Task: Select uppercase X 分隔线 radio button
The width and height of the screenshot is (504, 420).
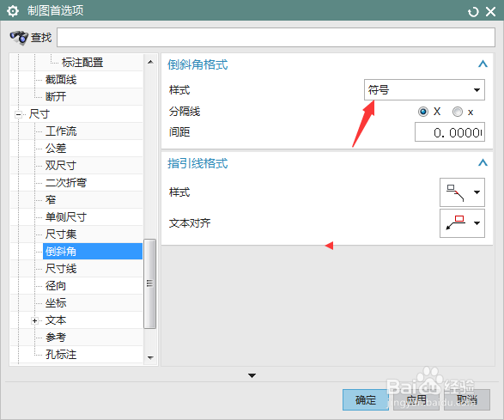Action: [x=423, y=112]
